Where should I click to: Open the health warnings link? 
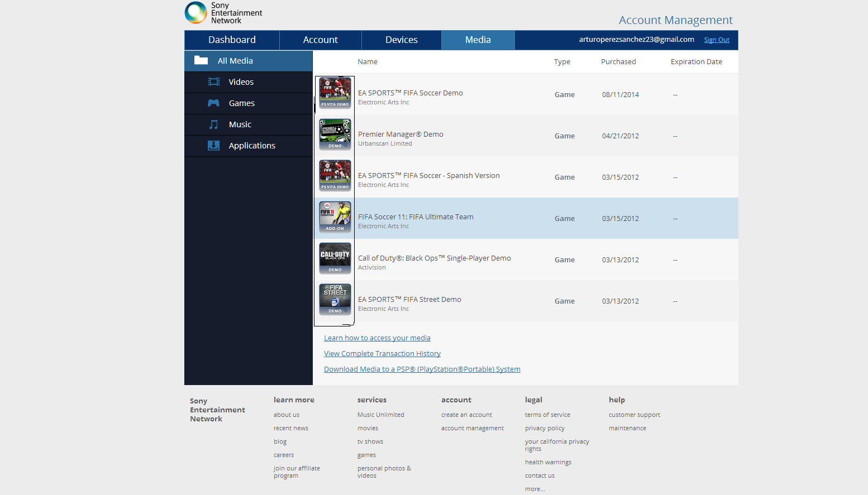tap(548, 462)
